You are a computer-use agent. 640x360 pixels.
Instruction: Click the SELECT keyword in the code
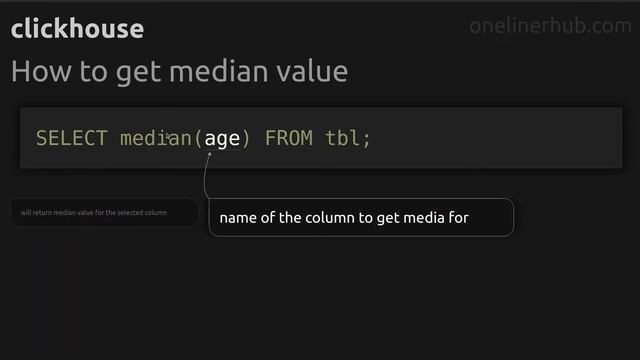pyautogui.click(x=71, y=138)
